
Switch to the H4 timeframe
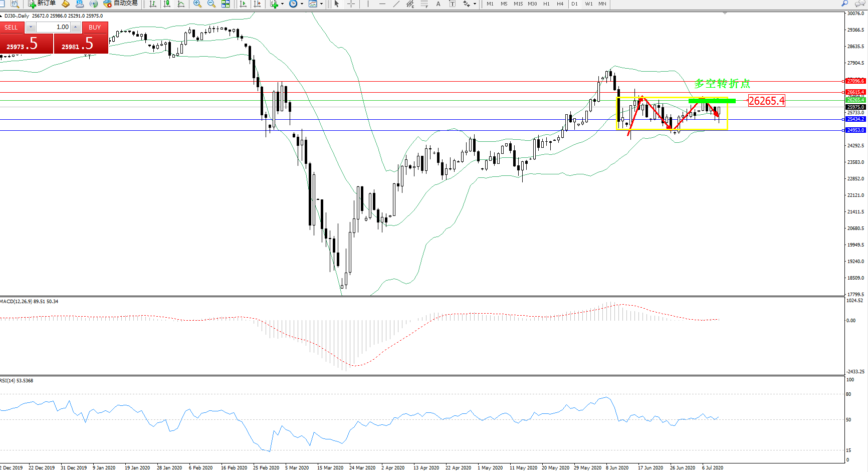pos(560,4)
